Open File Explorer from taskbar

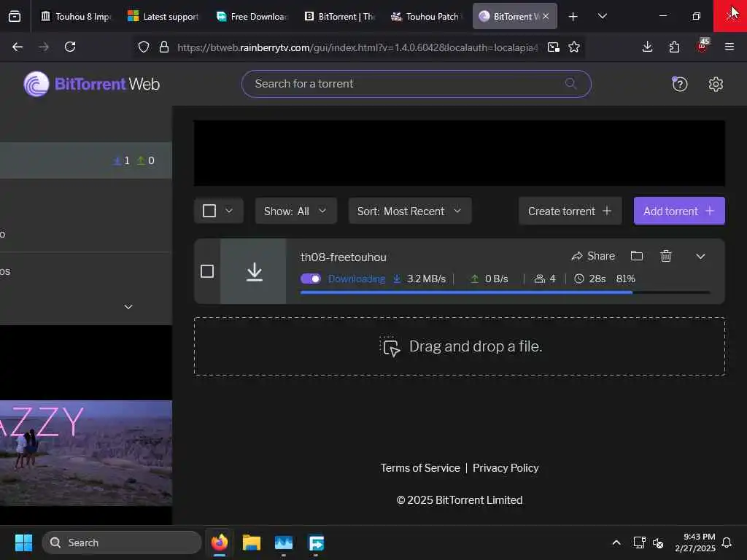point(251,542)
